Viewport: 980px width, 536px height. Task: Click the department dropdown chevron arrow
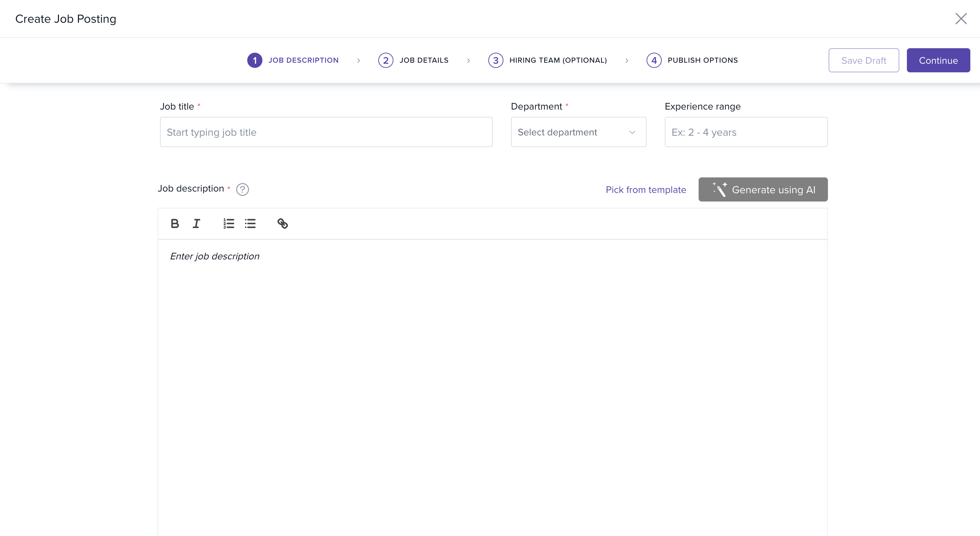[x=632, y=132]
